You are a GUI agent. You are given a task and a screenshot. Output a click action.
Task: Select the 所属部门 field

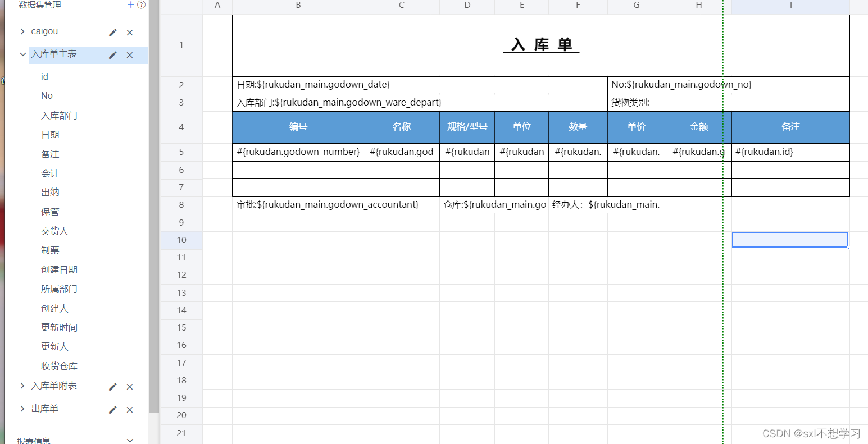[x=59, y=289]
